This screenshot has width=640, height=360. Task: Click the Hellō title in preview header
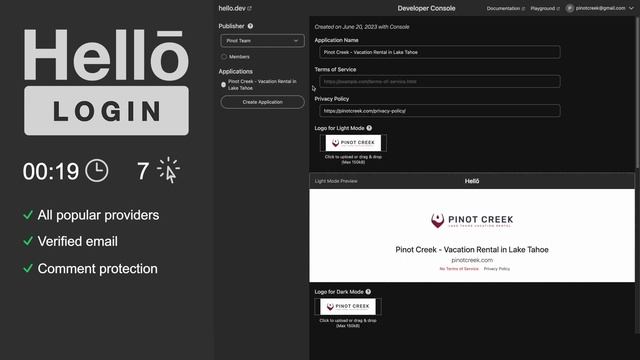[x=472, y=181]
